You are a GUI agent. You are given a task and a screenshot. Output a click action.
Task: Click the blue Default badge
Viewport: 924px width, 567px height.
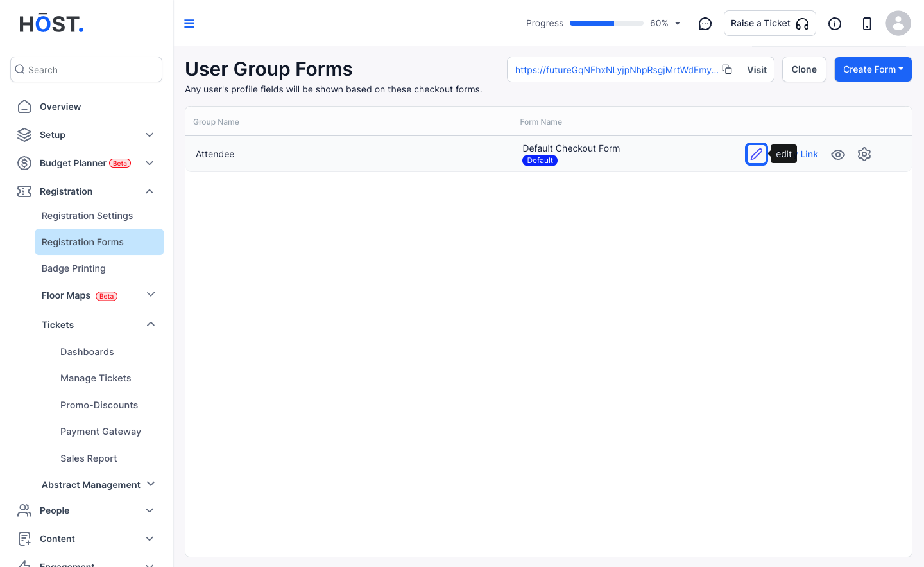[x=540, y=161]
